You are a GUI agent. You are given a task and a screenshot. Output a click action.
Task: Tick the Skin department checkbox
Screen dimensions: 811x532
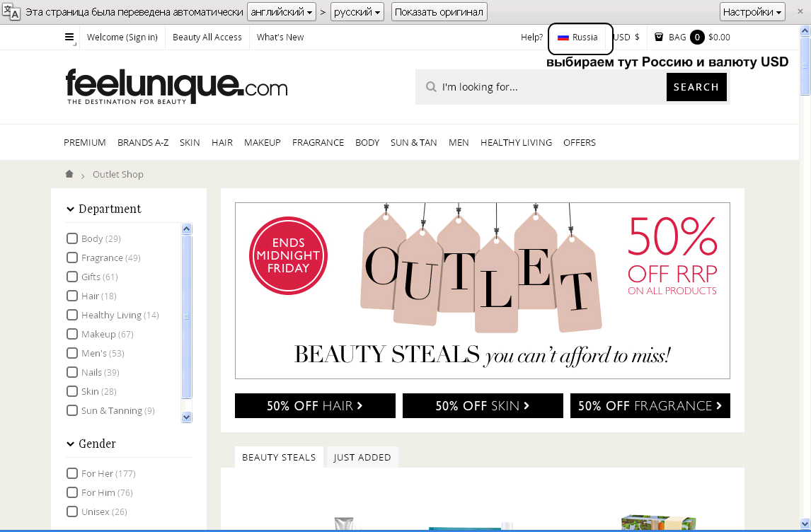tap(72, 391)
